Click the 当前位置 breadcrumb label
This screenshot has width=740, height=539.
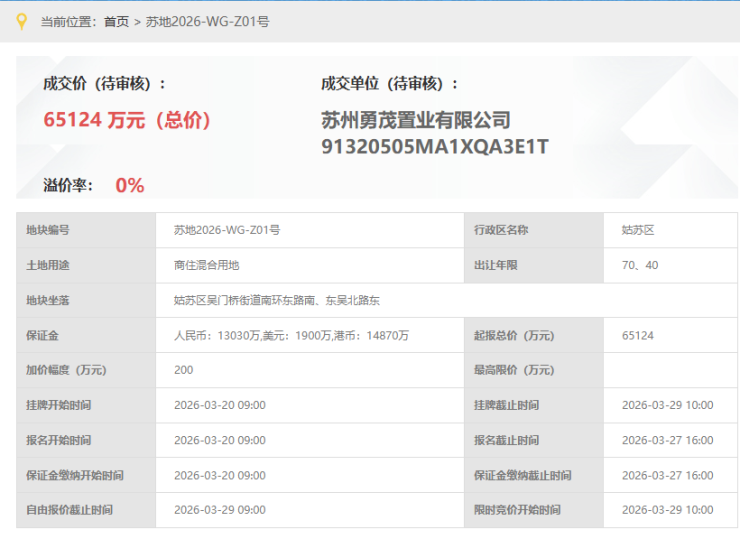coord(68,22)
